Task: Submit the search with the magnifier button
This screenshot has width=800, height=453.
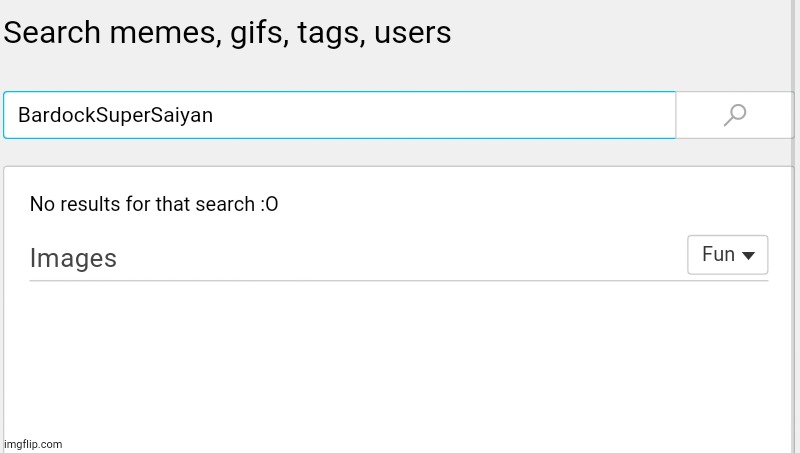Action: 735,115
